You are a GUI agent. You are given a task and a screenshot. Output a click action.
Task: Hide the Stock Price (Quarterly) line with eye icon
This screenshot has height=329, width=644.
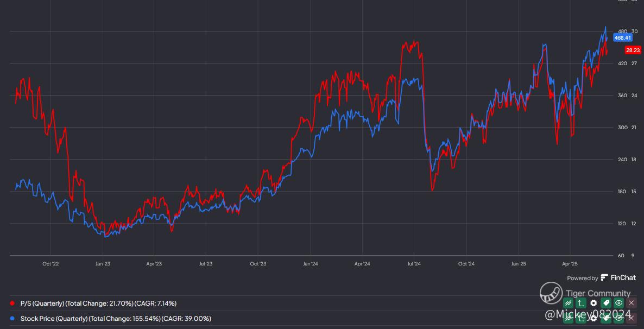pyautogui.click(x=619, y=318)
